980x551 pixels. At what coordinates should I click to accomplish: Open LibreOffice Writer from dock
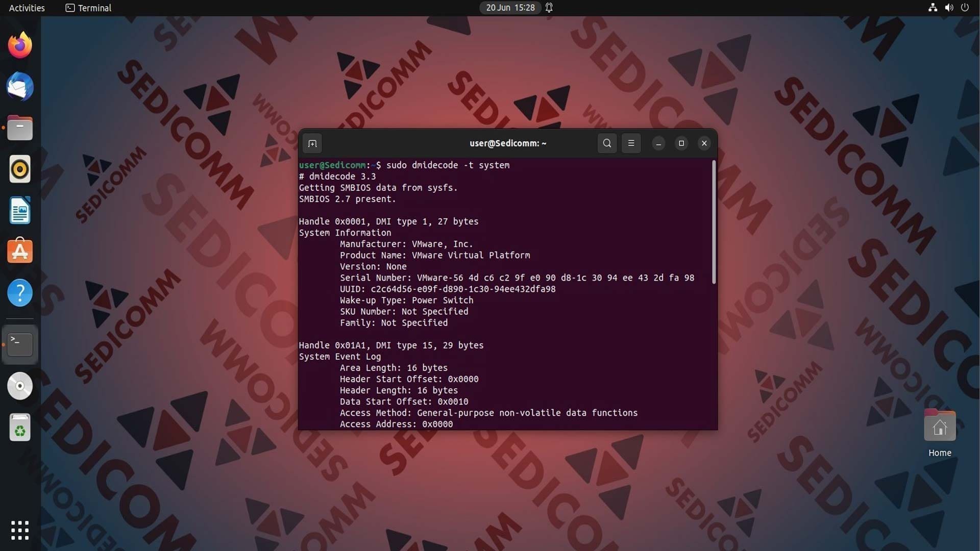[x=20, y=210]
